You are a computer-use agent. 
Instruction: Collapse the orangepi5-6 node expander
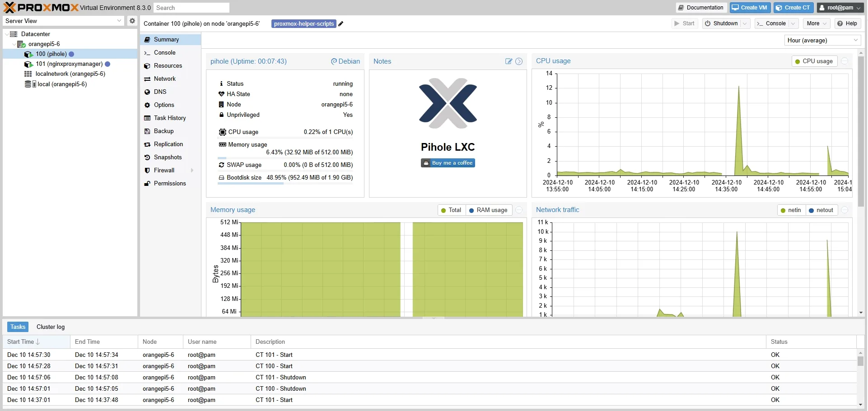pos(14,44)
